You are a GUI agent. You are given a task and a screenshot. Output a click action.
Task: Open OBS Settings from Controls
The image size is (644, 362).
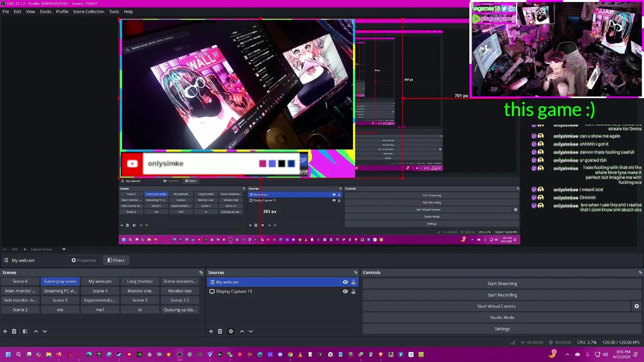pyautogui.click(x=502, y=329)
